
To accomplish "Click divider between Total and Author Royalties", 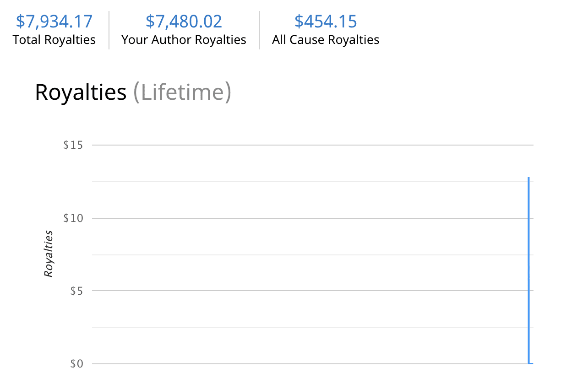I will [x=109, y=30].
